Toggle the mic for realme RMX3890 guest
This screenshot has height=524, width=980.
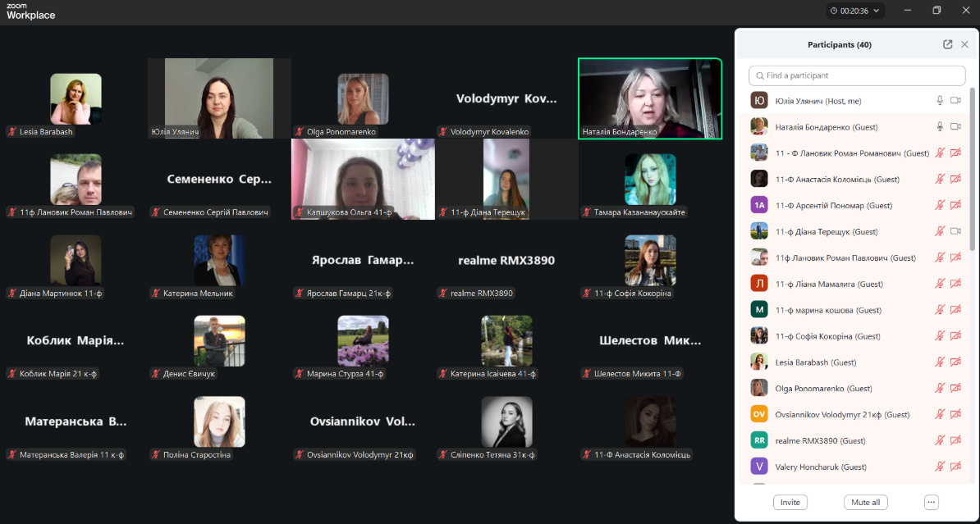(x=940, y=440)
